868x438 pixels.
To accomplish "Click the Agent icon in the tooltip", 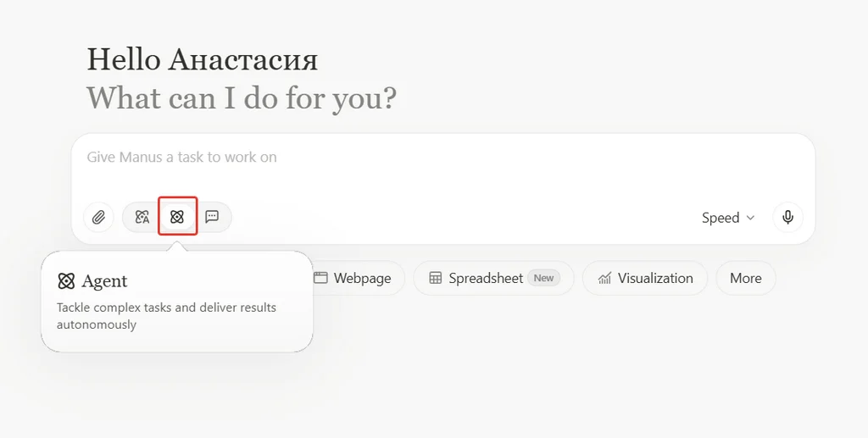I will pos(66,281).
